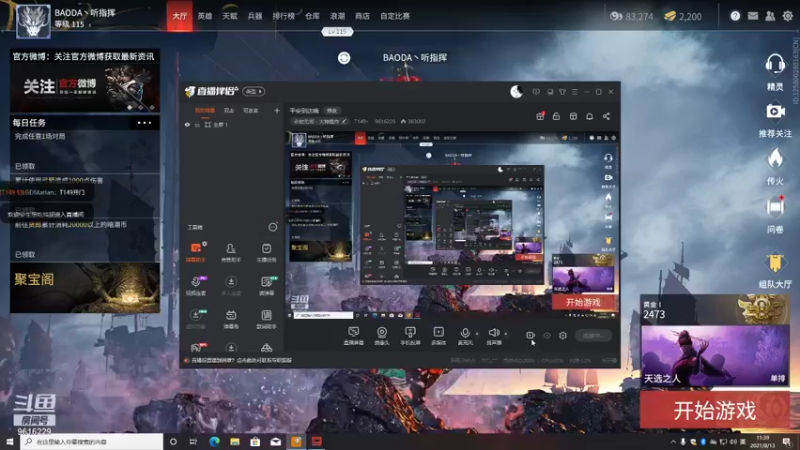Open the 聚宝阁 banner
The image size is (800, 450).
[x=85, y=288]
